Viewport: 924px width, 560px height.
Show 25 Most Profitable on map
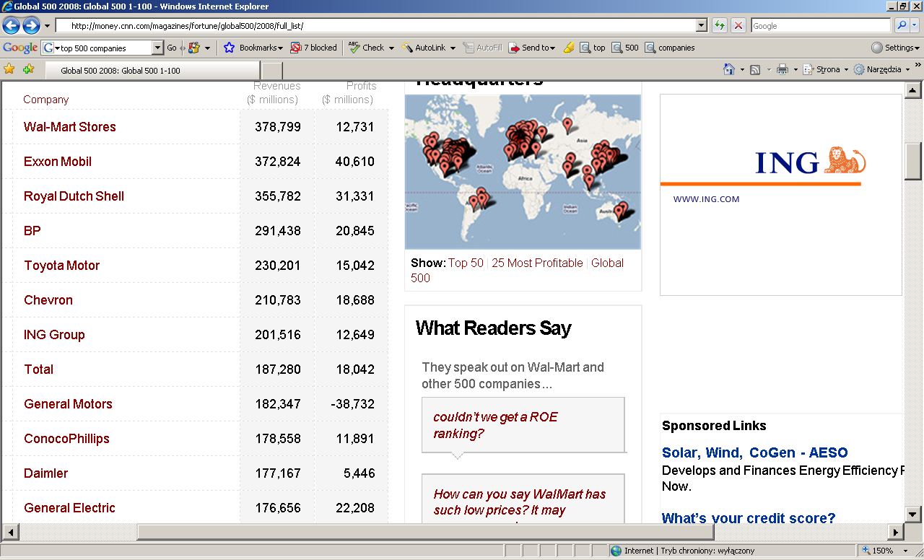[537, 263]
